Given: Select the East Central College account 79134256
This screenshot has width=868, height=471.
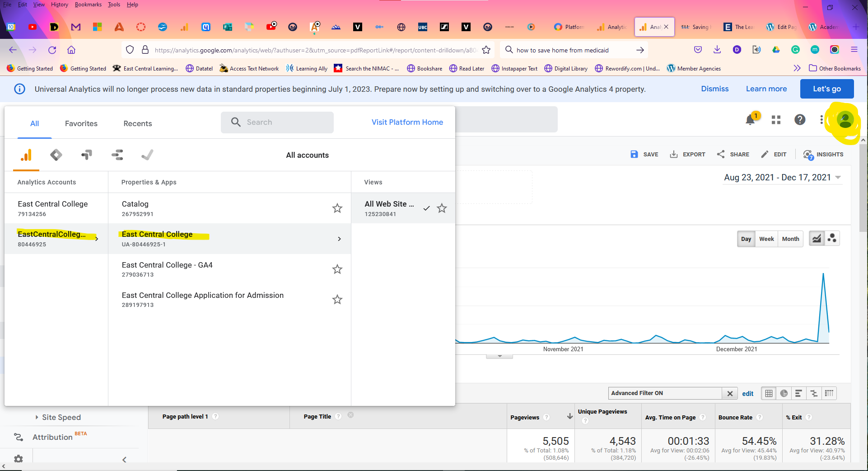Looking at the screenshot, I should click(56, 208).
